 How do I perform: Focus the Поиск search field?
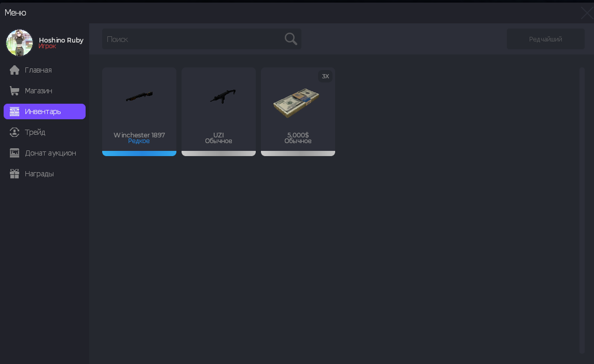pyautogui.click(x=192, y=39)
